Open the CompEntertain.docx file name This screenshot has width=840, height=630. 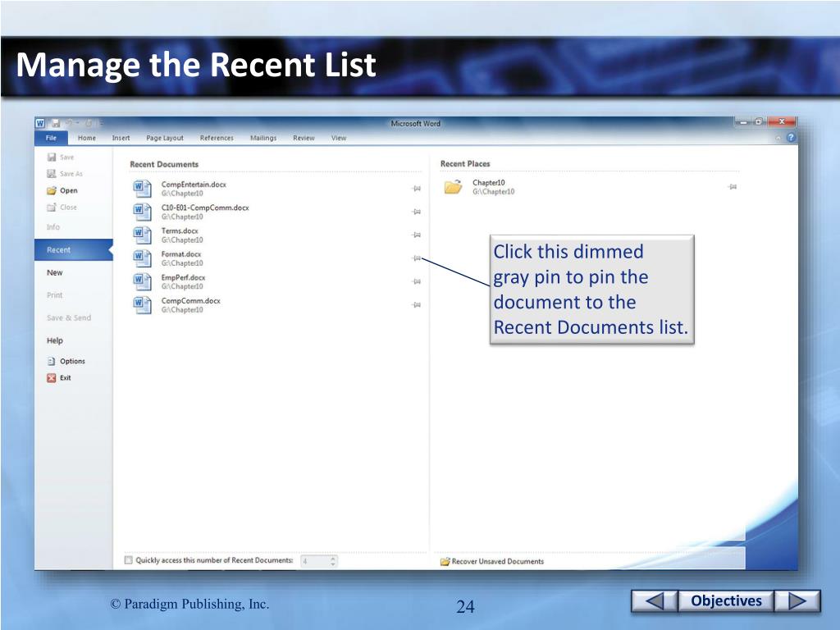pos(194,185)
